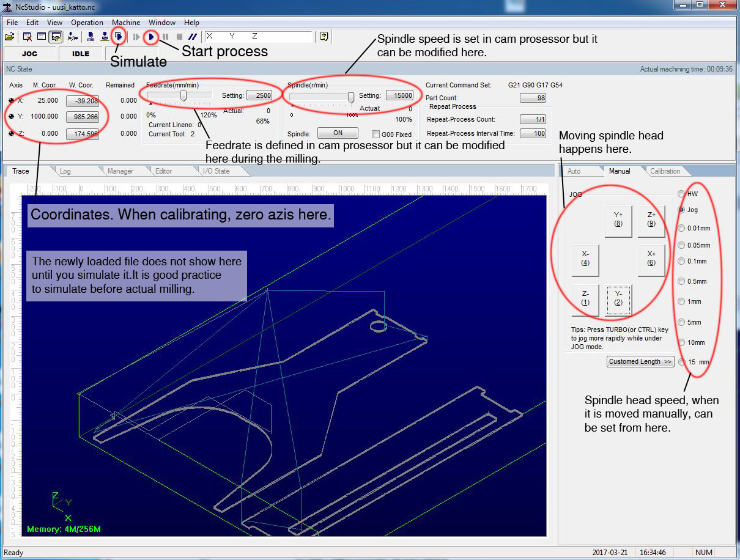Click the X work coordinate -39.208 field
Image resolution: width=740 pixels, height=560 pixels.
82,101
